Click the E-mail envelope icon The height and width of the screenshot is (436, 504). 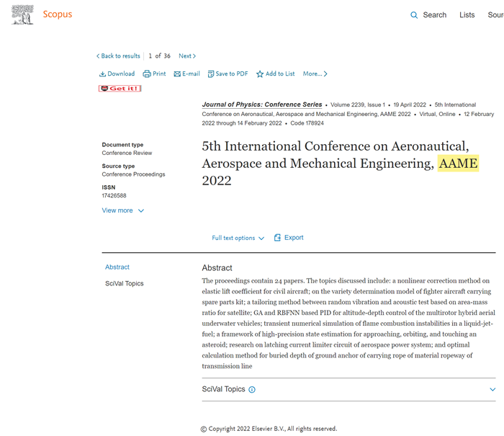point(177,74)
